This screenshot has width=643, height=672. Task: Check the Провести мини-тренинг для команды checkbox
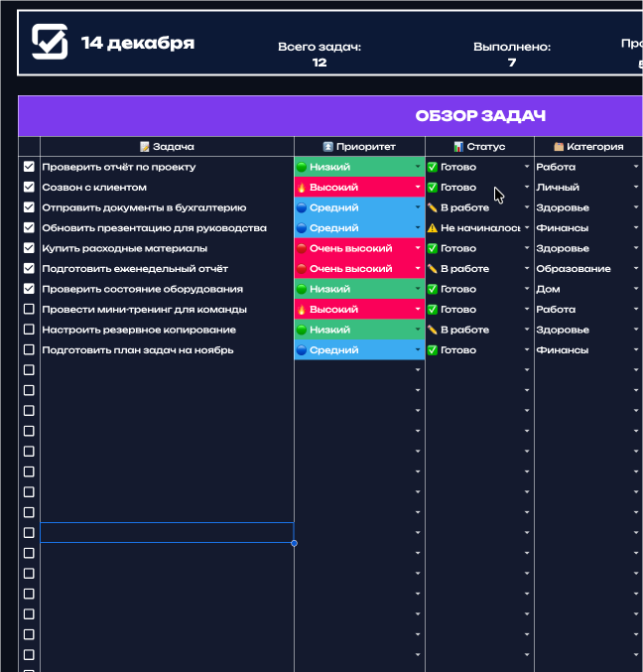tap(29, 310)
